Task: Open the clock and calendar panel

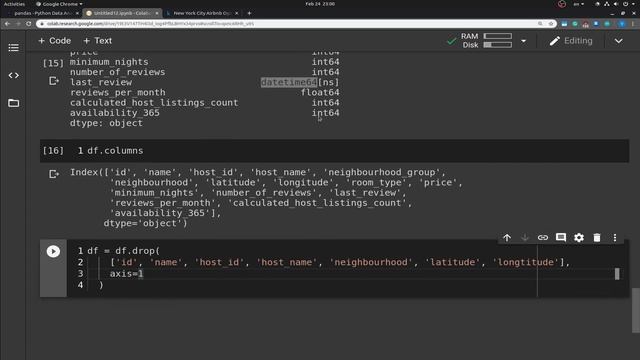Action: [320, 4]
